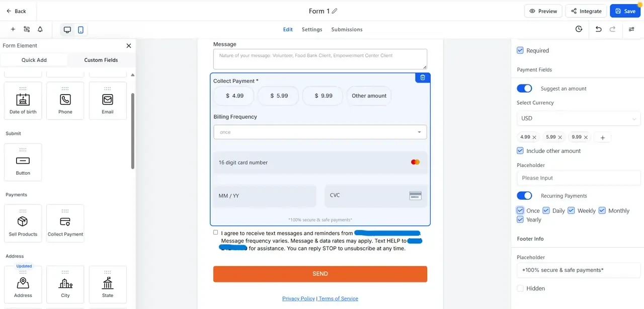
Task: Select the Edit tab
Action: (x=288, y=29)
